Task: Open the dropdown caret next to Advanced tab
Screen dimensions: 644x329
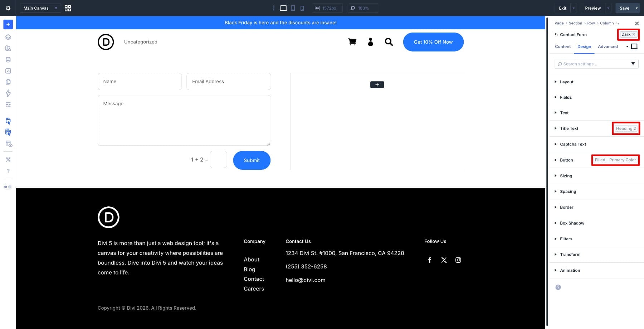Action: coord(627,46)
